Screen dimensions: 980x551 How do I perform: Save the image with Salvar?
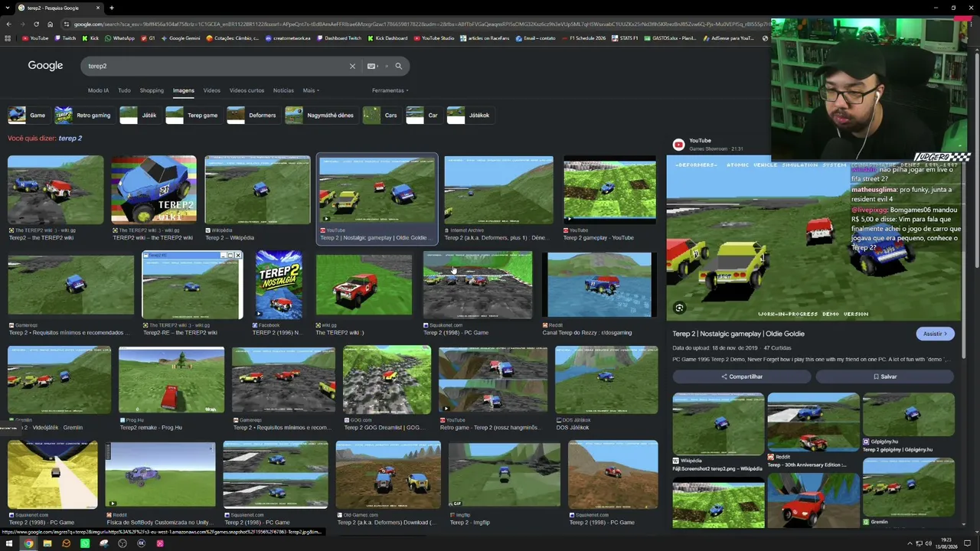tap(885, 377)
